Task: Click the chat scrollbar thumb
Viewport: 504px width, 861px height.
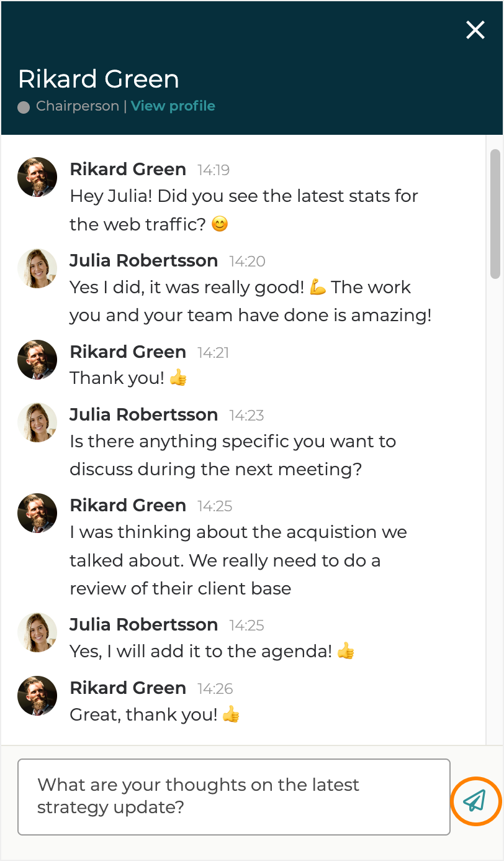Action: click(x=495, y=213)
